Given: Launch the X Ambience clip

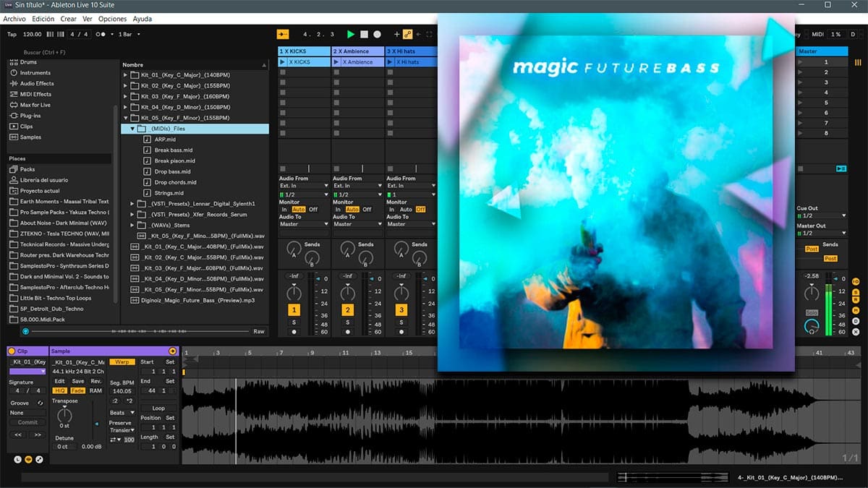Looking at the screenshot, I should click(336, 62).
